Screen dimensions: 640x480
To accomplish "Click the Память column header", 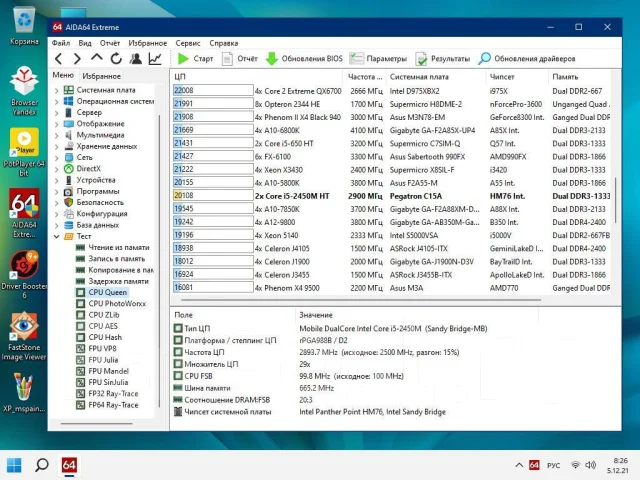I will [x=580, y=77].
